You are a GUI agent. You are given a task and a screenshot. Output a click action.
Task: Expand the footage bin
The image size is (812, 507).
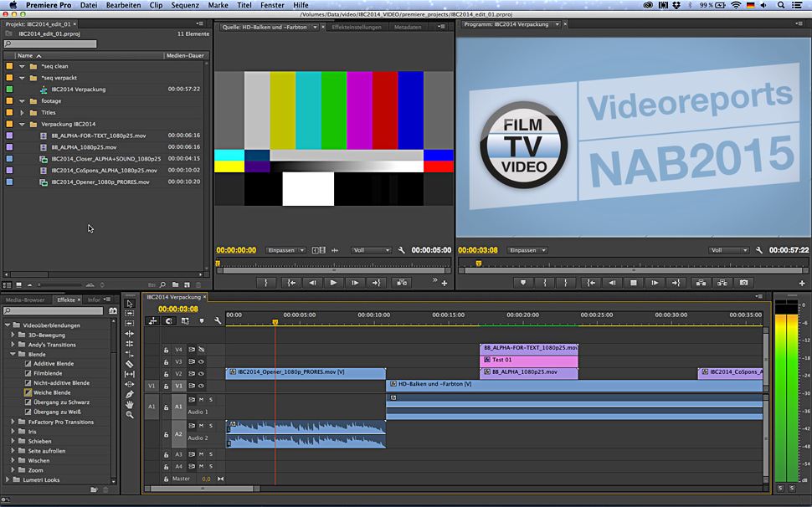pos(23,101)
